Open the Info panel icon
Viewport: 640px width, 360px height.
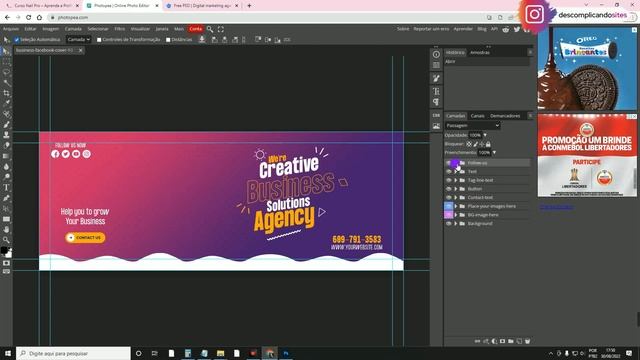tap(436, 55)
